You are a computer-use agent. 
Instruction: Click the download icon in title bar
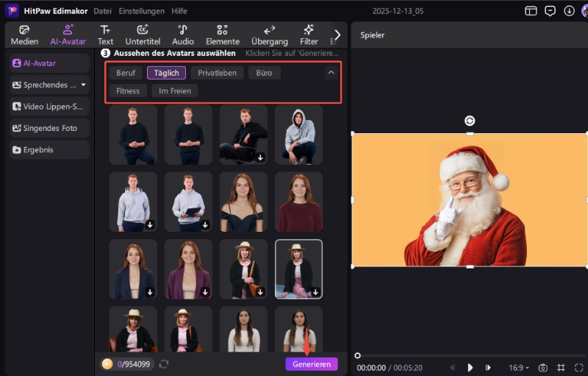coord(569,11)
